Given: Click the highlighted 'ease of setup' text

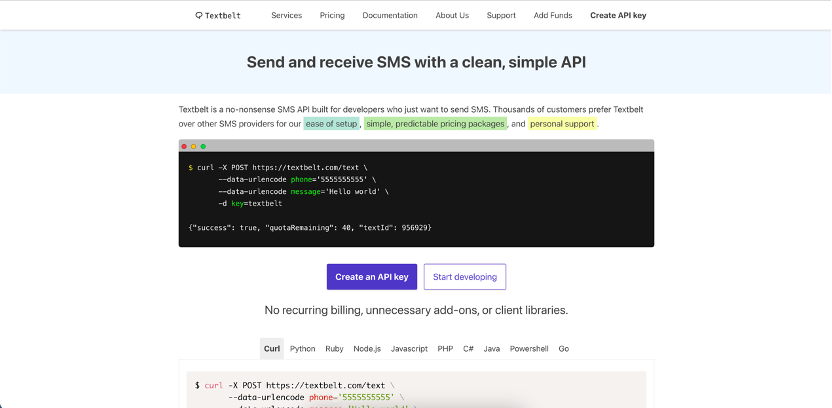Looking at the screenshot, I should [x=332, y=124].
